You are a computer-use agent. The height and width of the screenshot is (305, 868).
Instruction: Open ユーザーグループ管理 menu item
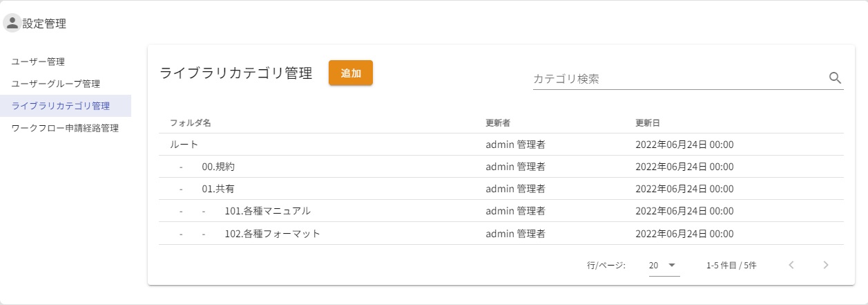coord(56,84)
